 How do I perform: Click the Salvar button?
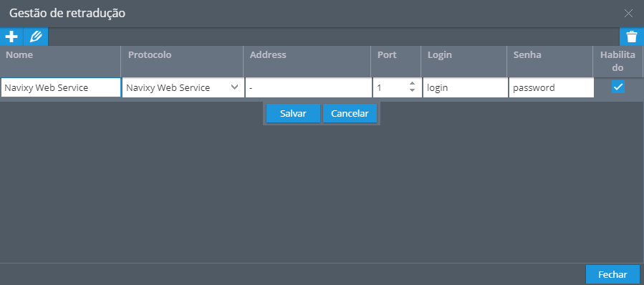click(x=293, y=113)
